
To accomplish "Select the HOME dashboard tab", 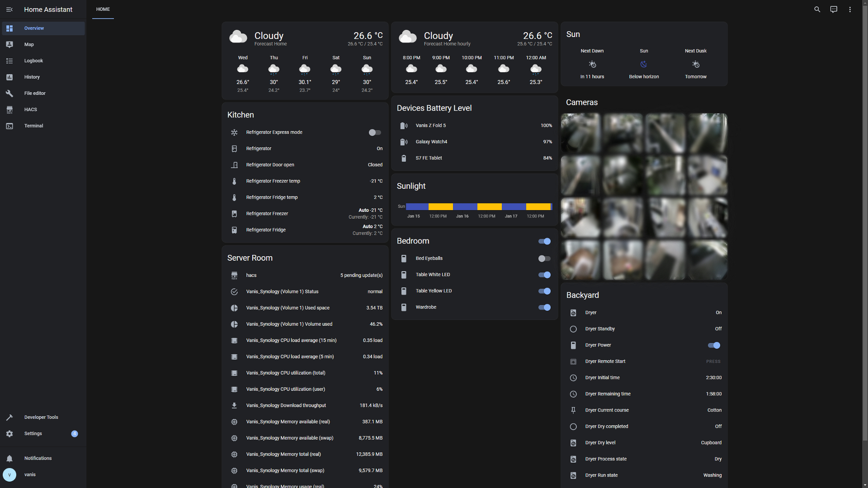I will tap(103, 9).
